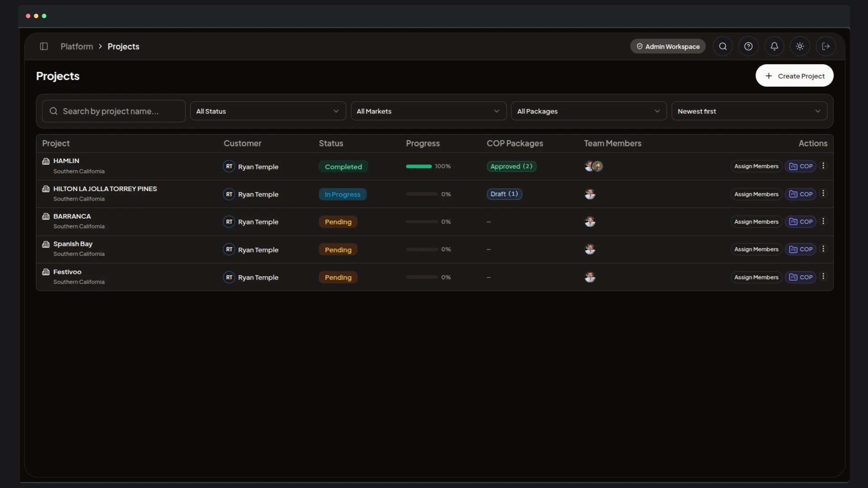Open Spanish Bay project name

[x=73, y=244]
